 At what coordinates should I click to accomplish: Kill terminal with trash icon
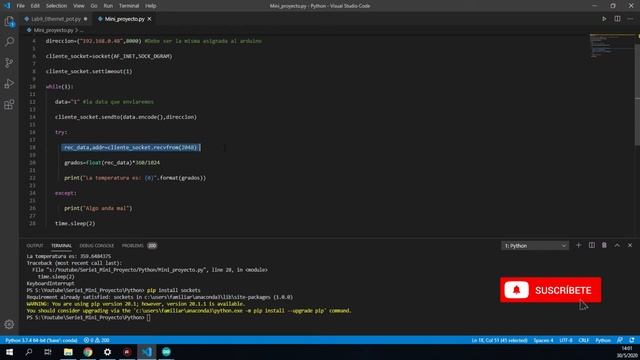point(604,245)
